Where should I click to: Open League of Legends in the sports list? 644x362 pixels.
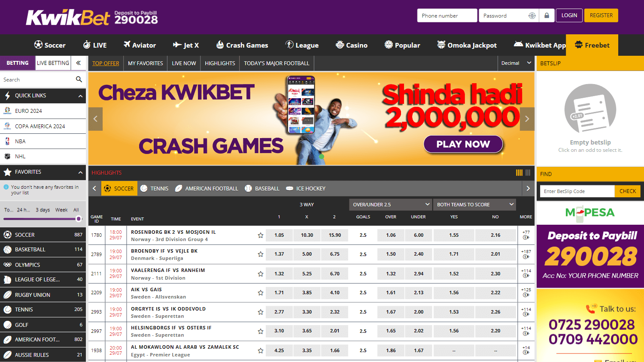[x=43, y=279]
